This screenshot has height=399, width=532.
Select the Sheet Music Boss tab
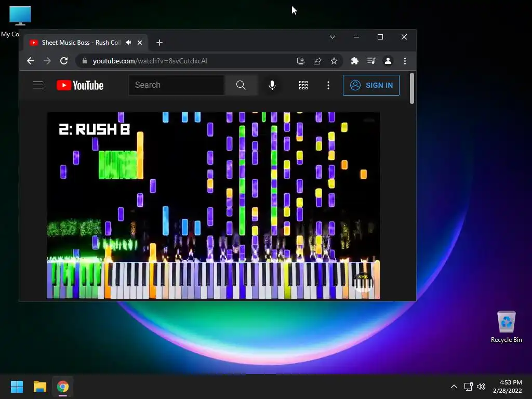point(86,43)
